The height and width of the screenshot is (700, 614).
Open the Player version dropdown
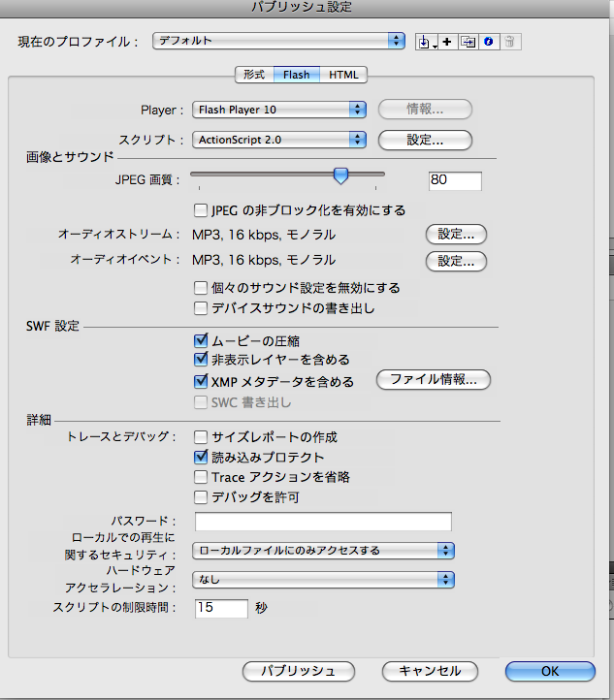(x=279, y=110)
